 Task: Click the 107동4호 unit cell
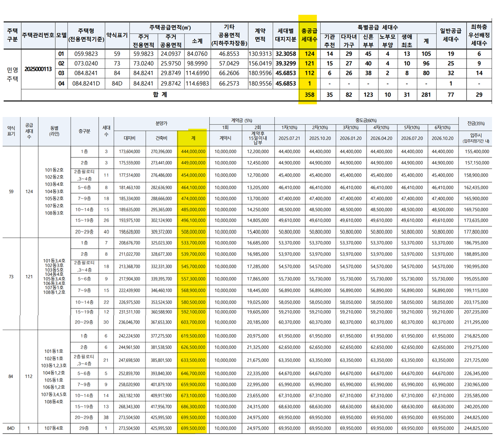tap(54, 428)
